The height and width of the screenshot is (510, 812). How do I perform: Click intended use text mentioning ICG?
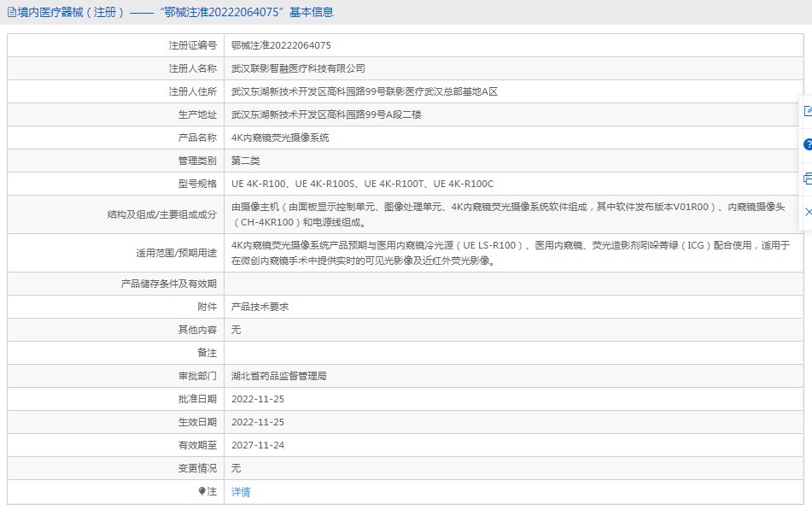(x=511, y=253)
